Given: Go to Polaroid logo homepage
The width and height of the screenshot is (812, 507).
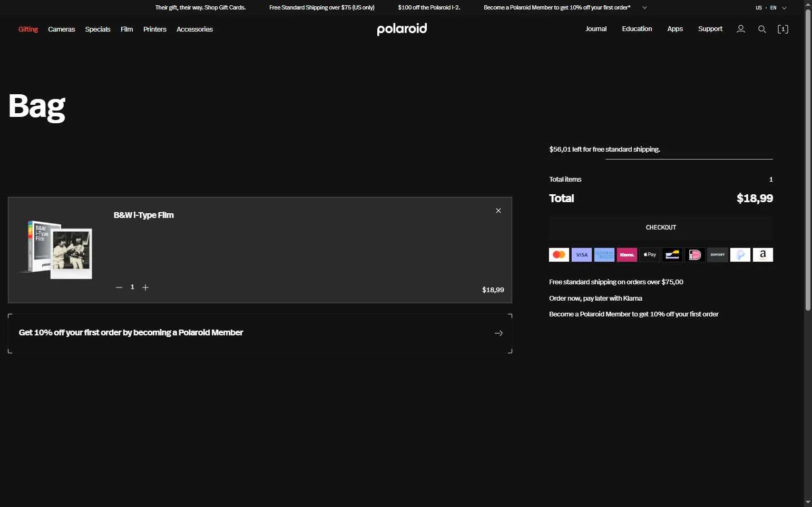Looking at the screenshot, I should coord(402,29).
